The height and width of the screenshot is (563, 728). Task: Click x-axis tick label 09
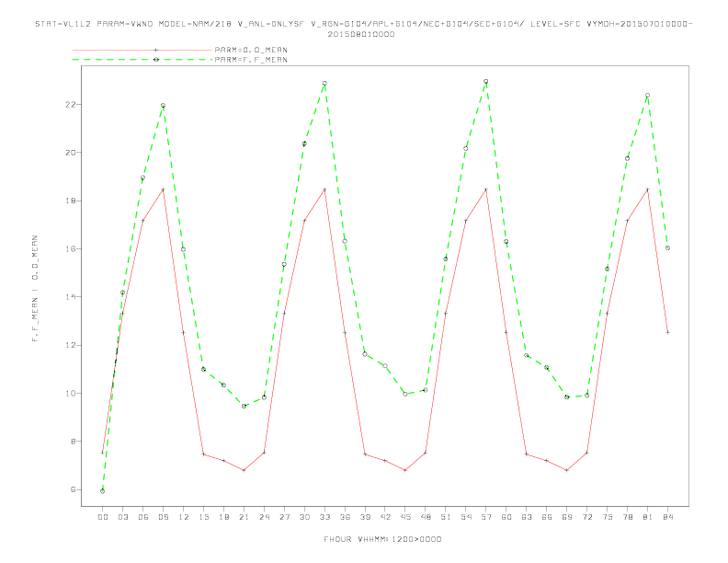(x=163, y=517)
